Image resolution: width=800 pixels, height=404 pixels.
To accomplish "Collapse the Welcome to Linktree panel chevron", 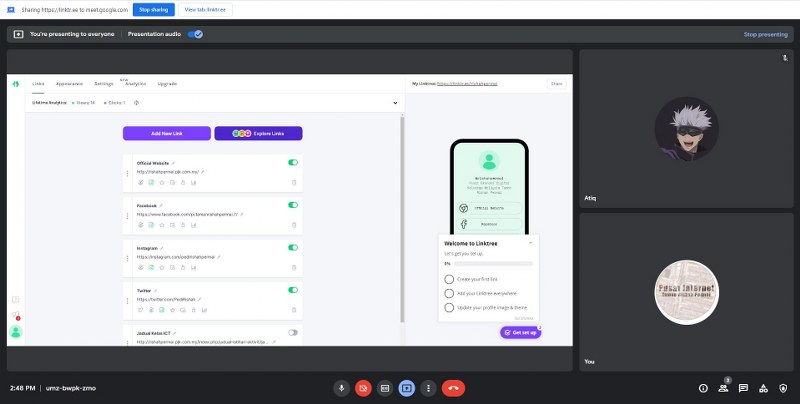I will 530,243.
